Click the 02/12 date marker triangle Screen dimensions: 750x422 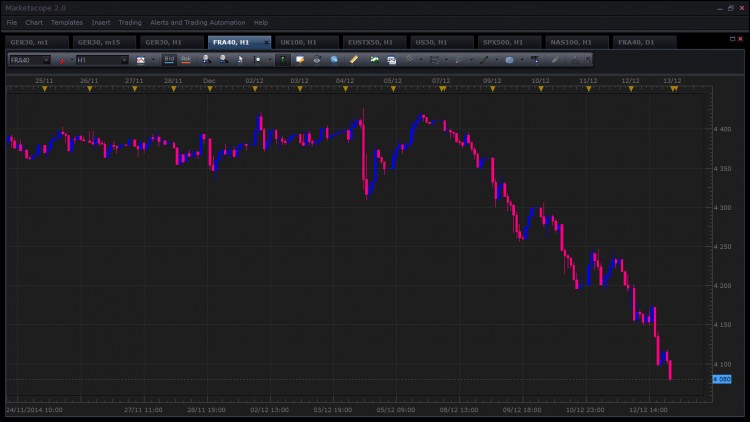255,89
